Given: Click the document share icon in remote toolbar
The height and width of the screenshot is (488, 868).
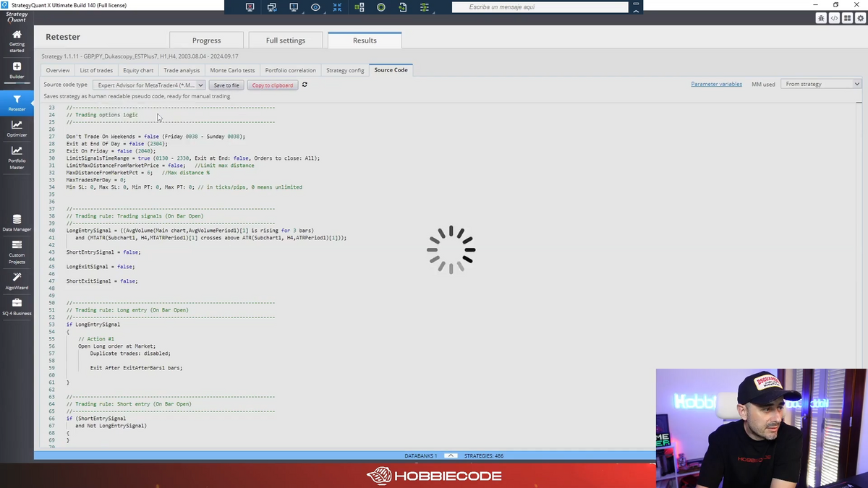Looking at the screenshot, I should 403,7.
